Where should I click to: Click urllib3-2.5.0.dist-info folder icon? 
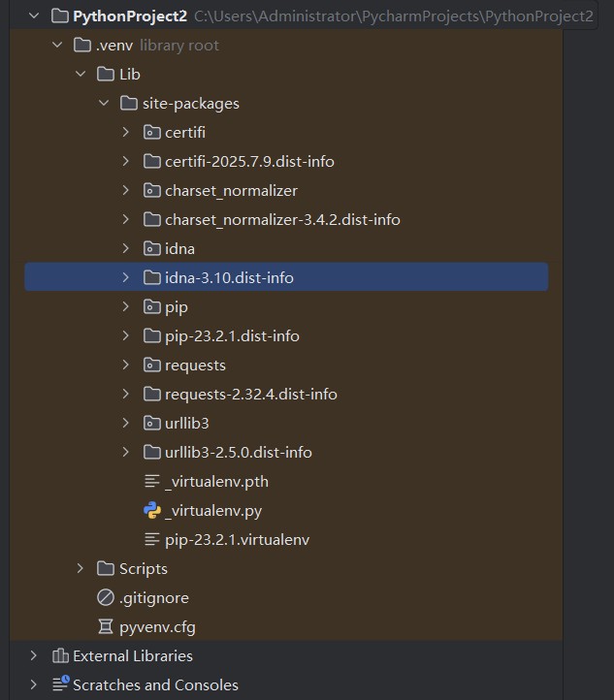[152, 452]
